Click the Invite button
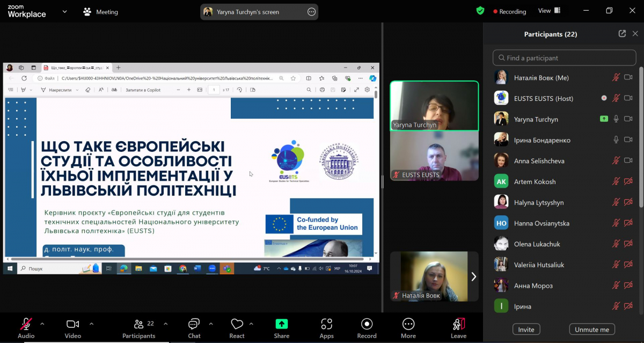644x343 pixels. coord(526,330)
